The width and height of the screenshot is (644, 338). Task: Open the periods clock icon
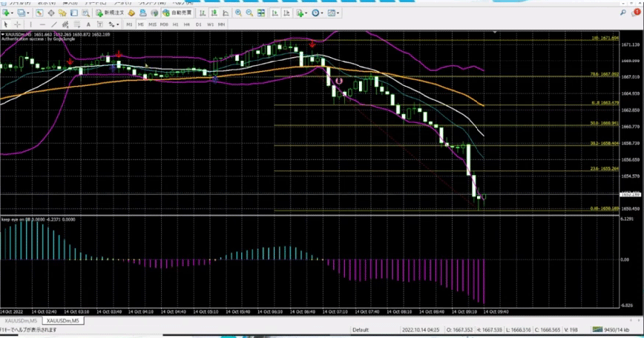[315, 13]
